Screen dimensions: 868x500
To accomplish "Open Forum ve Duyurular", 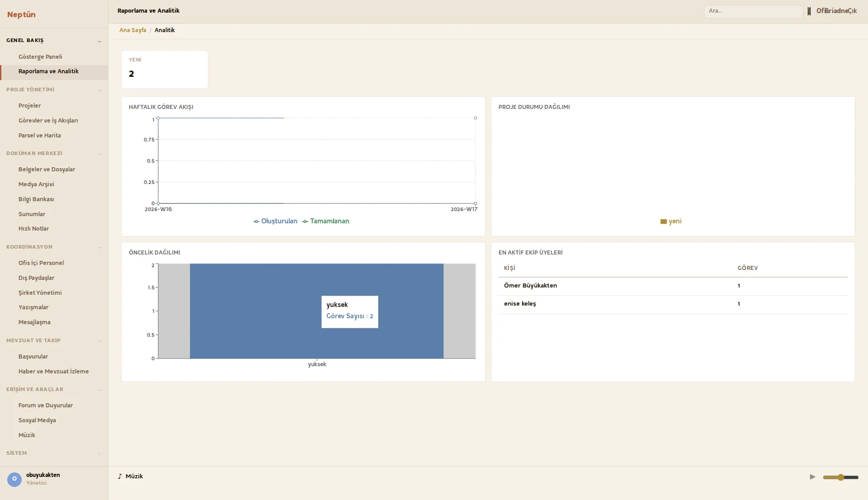I will coord(54,406).
